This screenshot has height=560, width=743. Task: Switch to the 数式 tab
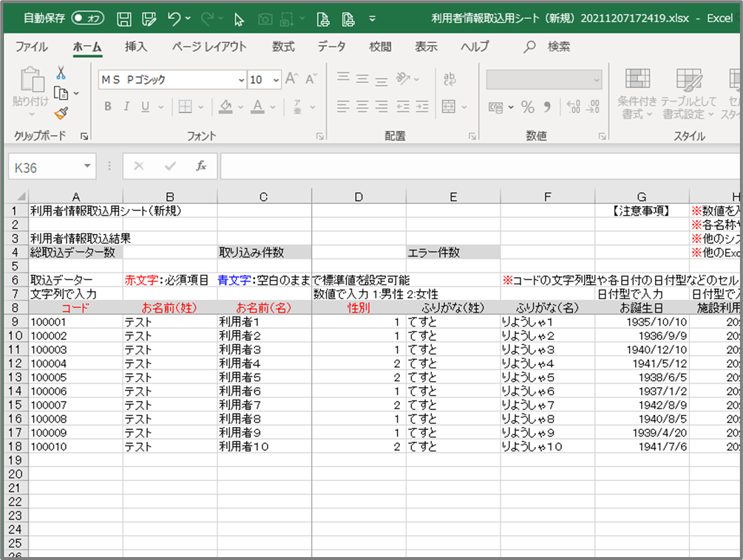coord(283,47)
